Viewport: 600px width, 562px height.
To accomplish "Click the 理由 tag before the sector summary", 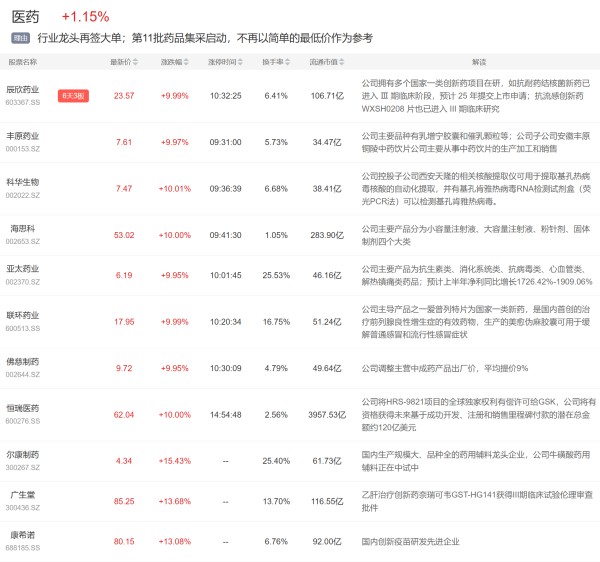I will click(x=21, y=38).
